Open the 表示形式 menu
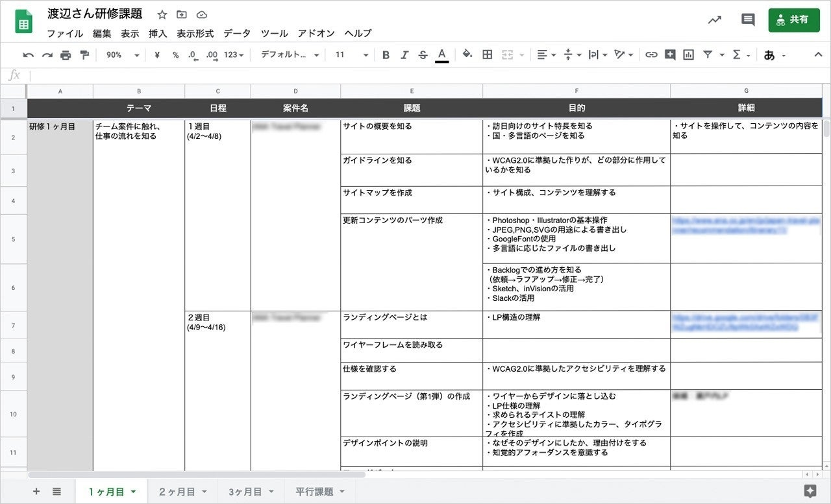831x504 pixels. (x=195, y=34)
